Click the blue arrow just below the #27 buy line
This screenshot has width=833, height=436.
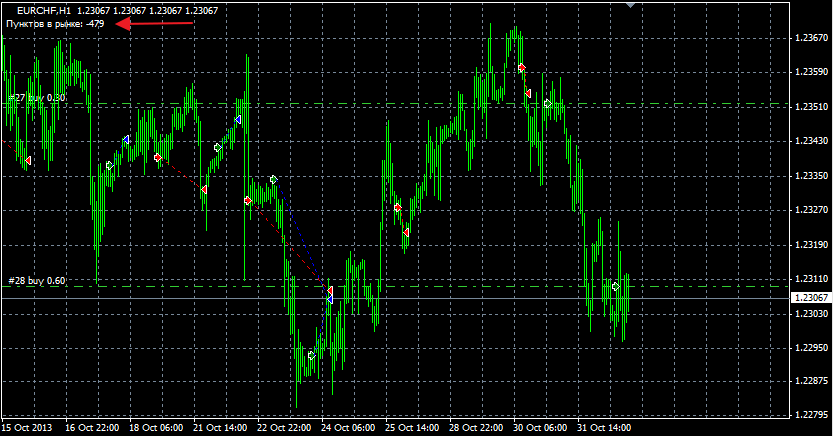pyautogui.click(x=238, y=120)
